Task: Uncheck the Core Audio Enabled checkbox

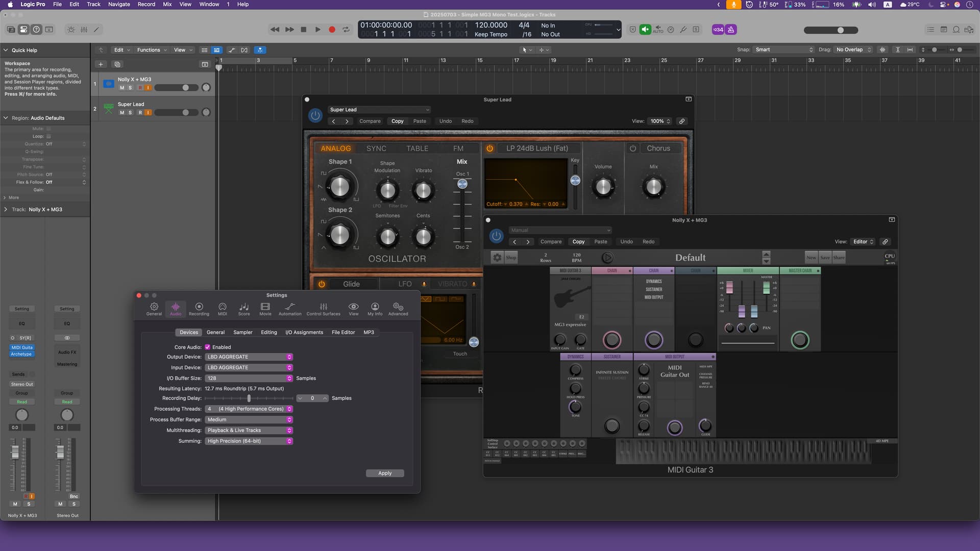Action: (x=208, y=347)
